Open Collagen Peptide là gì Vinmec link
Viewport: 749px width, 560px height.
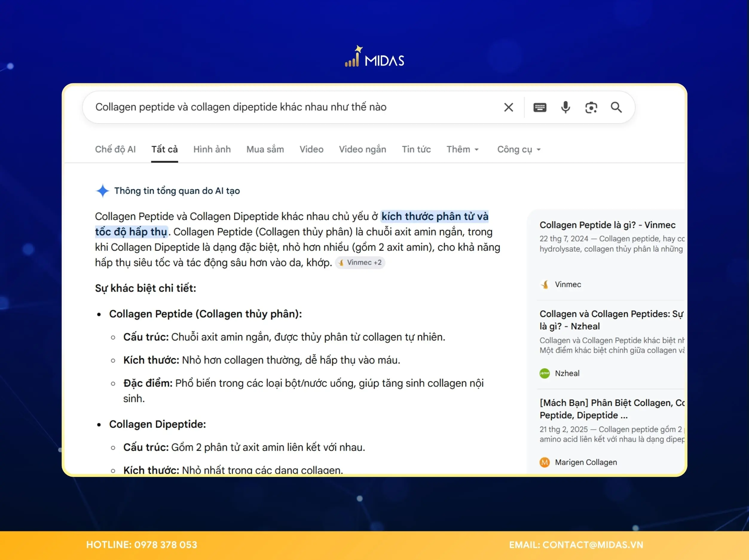click(x=607, y=225)
